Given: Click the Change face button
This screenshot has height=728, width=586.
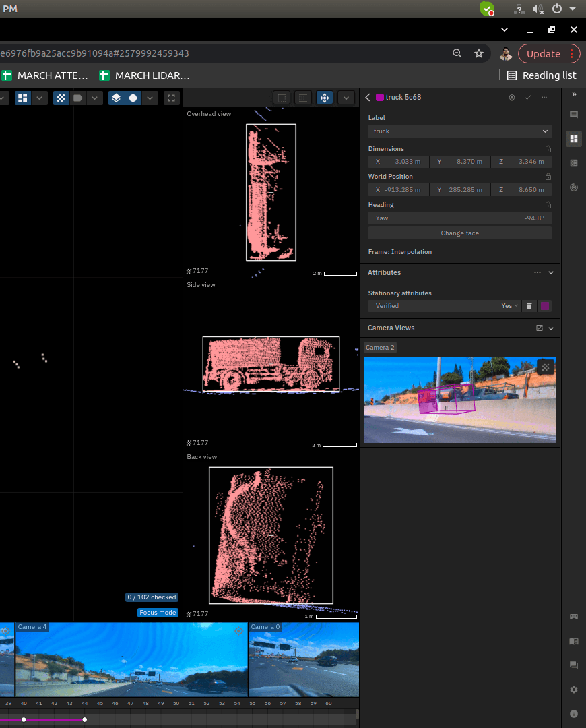Looking at the screenshot, I should (460, 233).
